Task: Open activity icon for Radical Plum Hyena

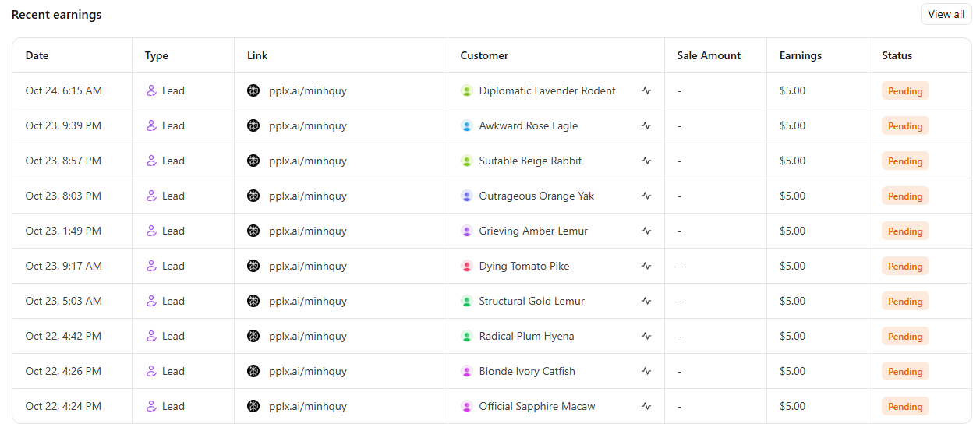Action: (x=646, y=336)
